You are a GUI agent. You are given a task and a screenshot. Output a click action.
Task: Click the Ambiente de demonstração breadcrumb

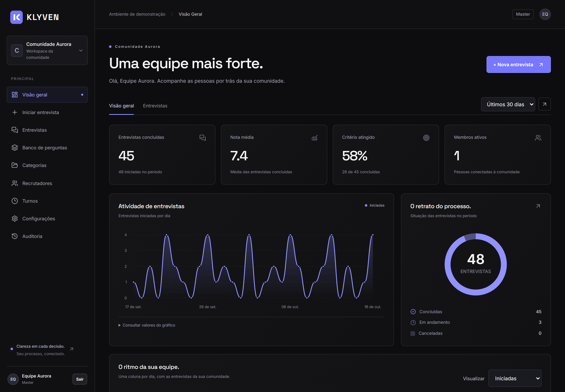[137, 14]
